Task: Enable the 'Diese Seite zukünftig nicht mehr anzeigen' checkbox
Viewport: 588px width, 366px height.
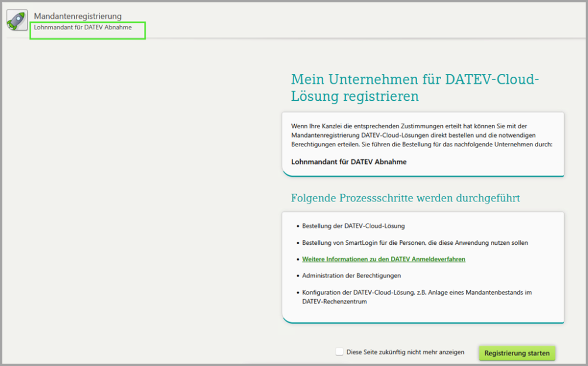Action: (x=339, y=352)
